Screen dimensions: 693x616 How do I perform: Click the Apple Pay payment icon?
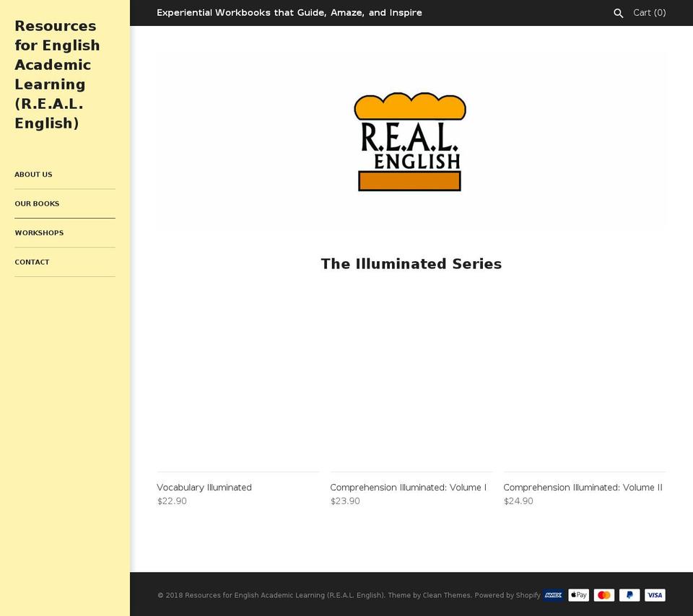tap(578, 595)
